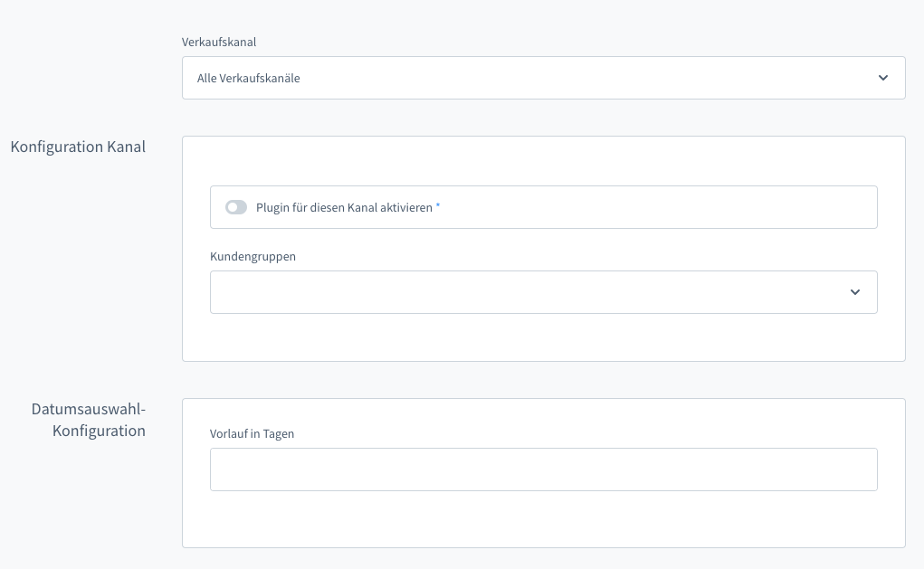Click the 'Vorlauf in Tagen' label
Image resolution: width=924 pixels, height=569 pixels.
[x=252, y=433]
